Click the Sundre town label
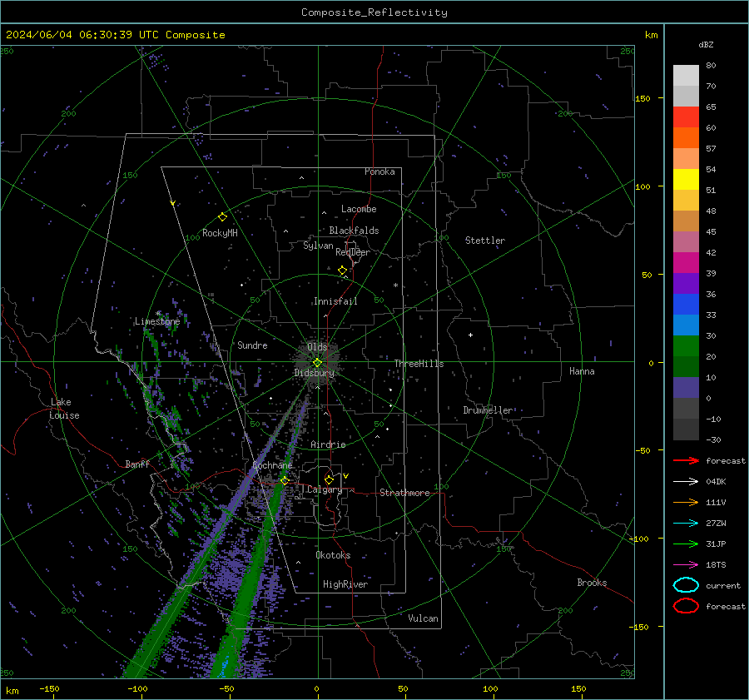Image resolution: width=749 pixels, height=700 pixels. pos(252,345)
